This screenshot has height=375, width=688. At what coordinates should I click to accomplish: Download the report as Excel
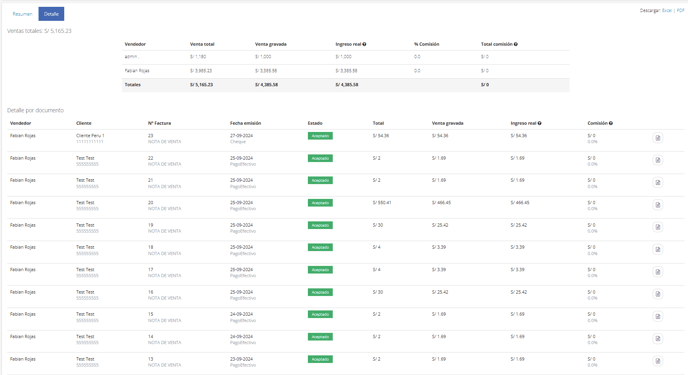pyautogui.click(x=667, y=11)
